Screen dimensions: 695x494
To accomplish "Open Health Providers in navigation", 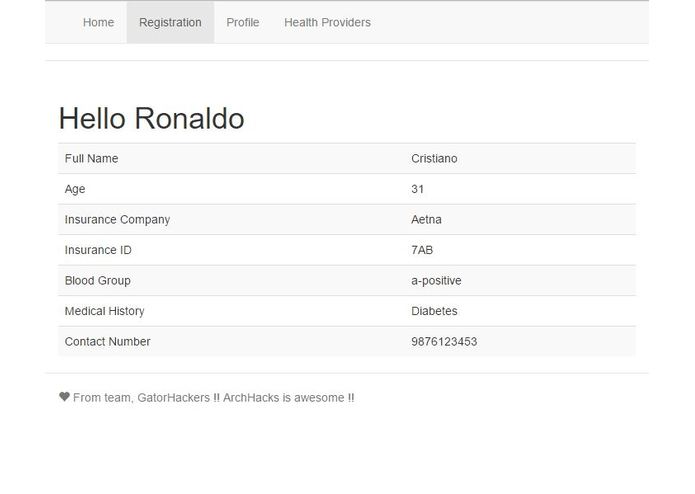I will coord(328,22).
